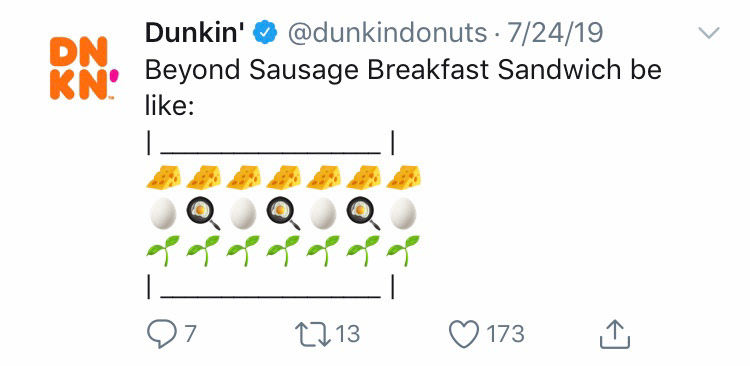View the 13 retweets count
750x366 pixels.
point(347,333)
